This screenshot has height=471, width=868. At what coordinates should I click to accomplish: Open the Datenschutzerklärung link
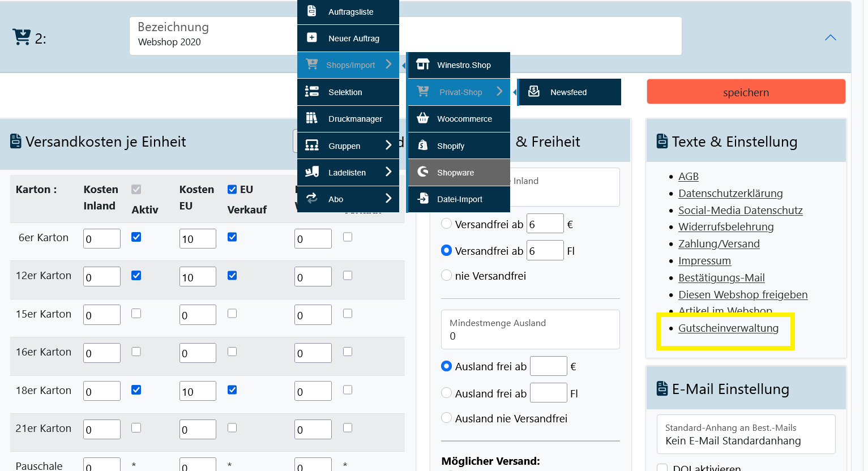coord(730,194)
